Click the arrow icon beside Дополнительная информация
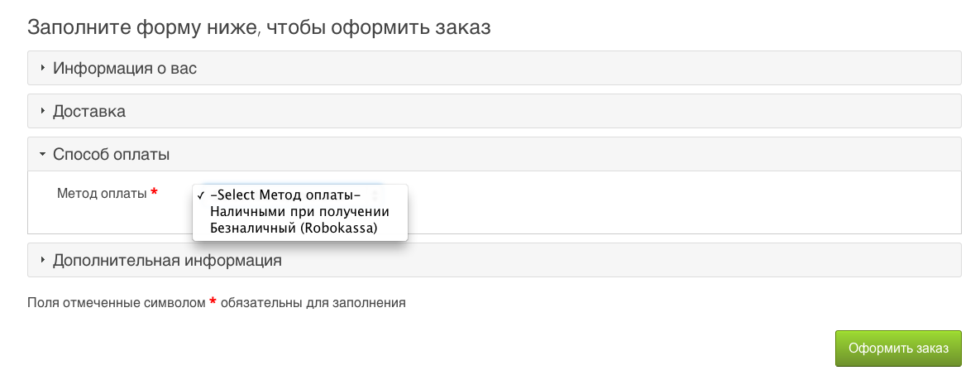 [x=42, y=260]
